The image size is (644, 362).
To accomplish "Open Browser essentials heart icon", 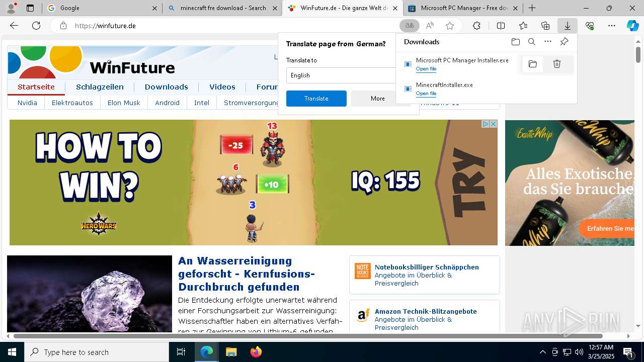I will 590,26.
